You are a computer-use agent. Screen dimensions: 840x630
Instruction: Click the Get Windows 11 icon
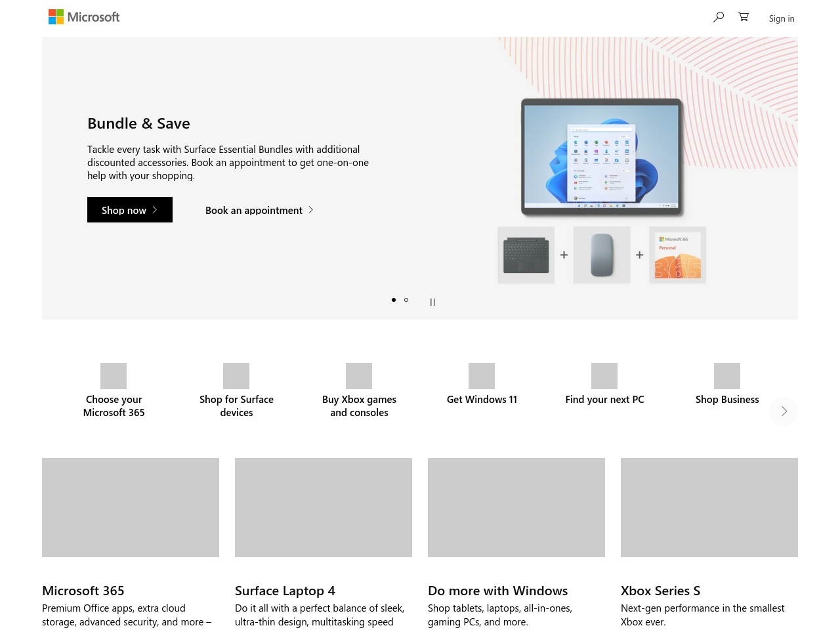pos(482,376)
